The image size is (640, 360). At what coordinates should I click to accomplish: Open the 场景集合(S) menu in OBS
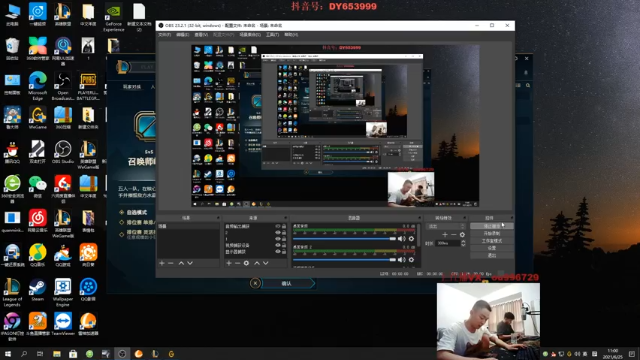250,35
